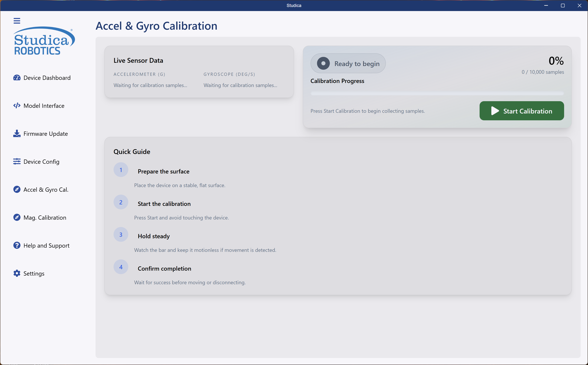This screenshot has width=588, height=365.
Task: Open the Device Dashboard from the sidebar
Action: 42,78
